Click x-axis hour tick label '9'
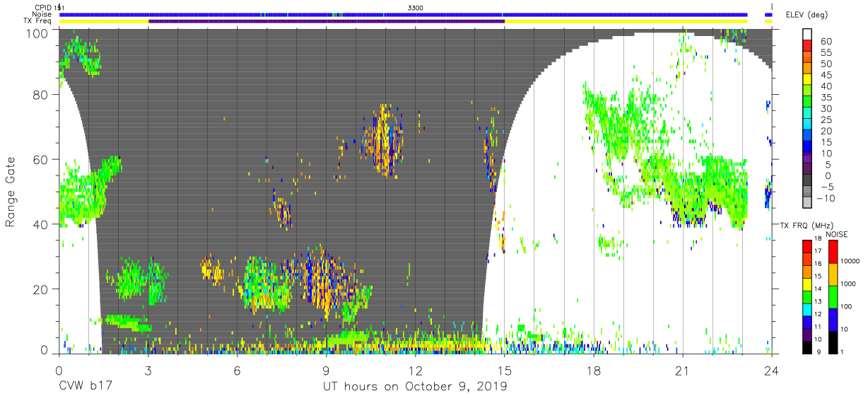This screenshot has height=401, width=868. pos(326,370)
